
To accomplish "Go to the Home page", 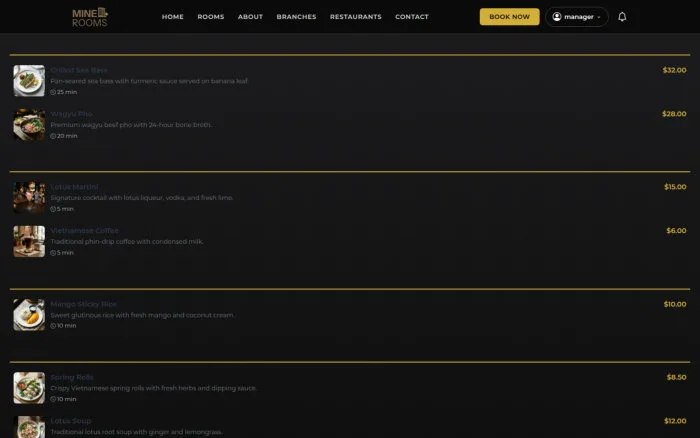I will pos(173,17).
